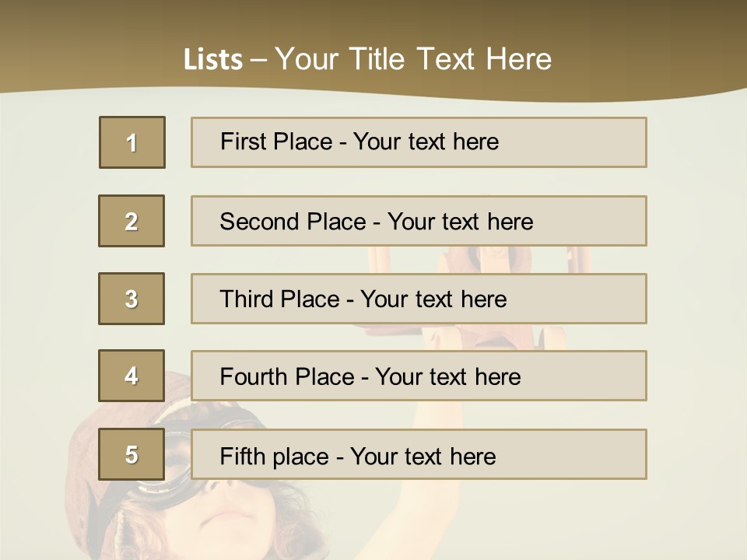Screen dimensions: 747x560
Task: Click the number 5 box
Action: [132, 454]
